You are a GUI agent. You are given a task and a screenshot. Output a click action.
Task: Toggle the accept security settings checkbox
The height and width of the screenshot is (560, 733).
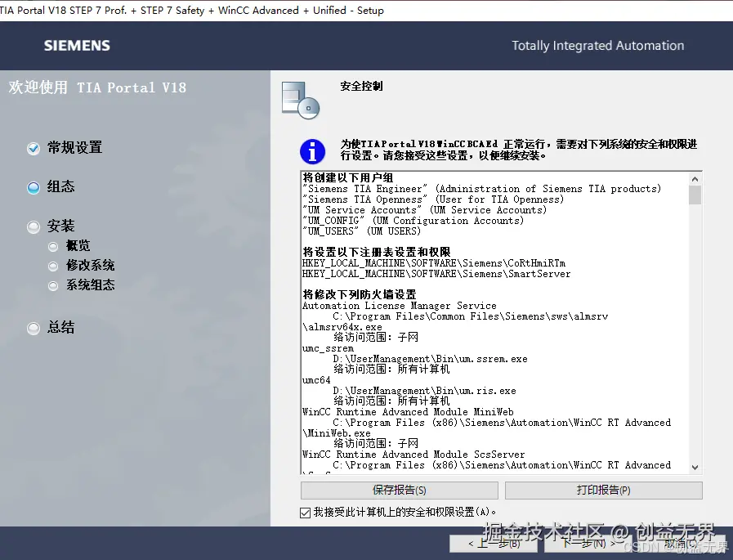pos(306,513)
